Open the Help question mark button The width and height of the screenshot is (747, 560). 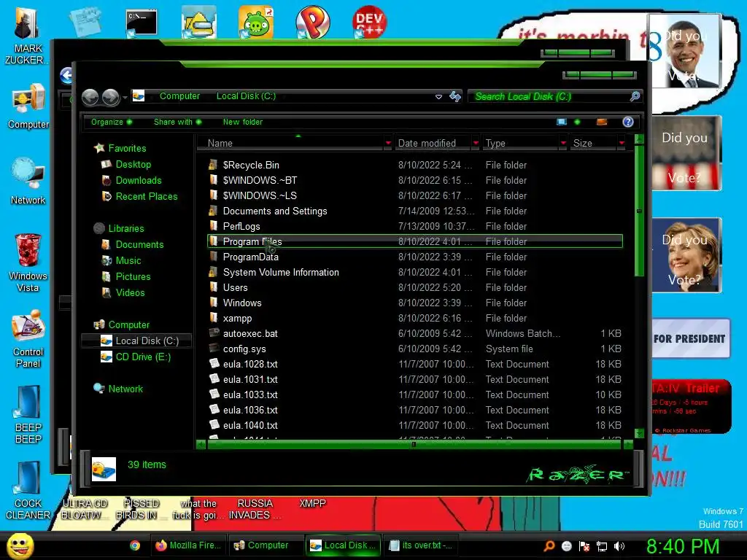tap(628, 122)
